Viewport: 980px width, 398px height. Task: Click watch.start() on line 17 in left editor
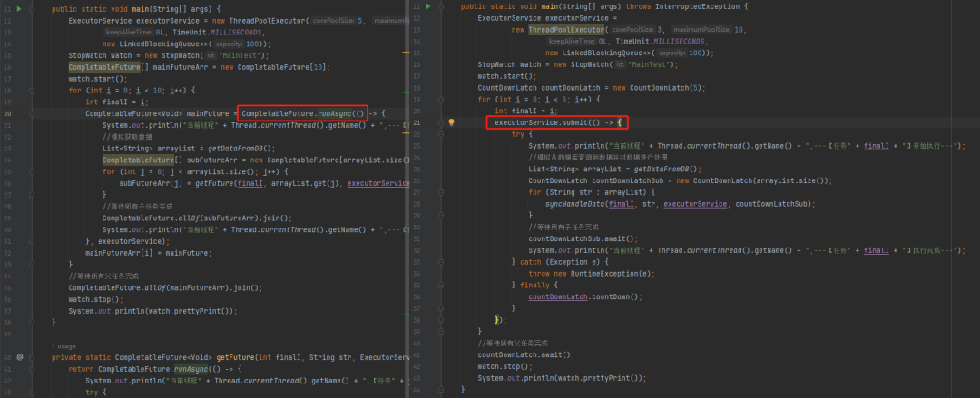click(98, 79)
